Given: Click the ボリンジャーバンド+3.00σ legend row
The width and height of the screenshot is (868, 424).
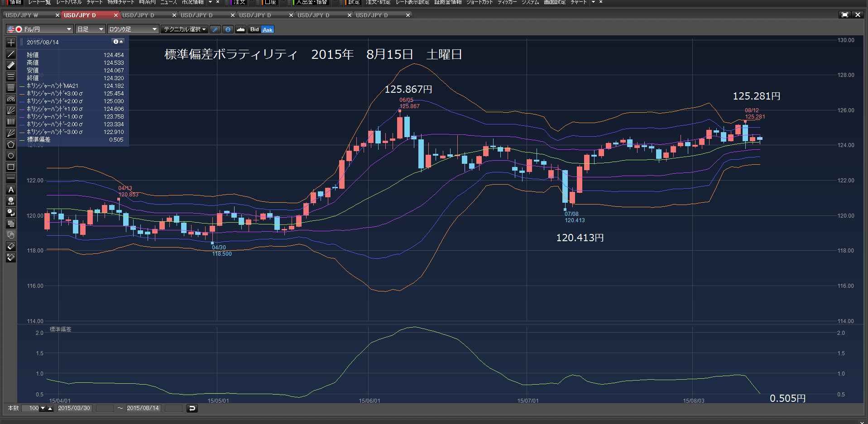Looking at the screenshot, I should click(72, 94).
